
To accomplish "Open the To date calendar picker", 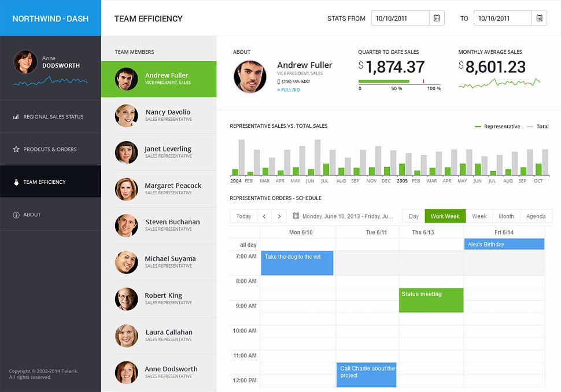I will coord(539,19).
